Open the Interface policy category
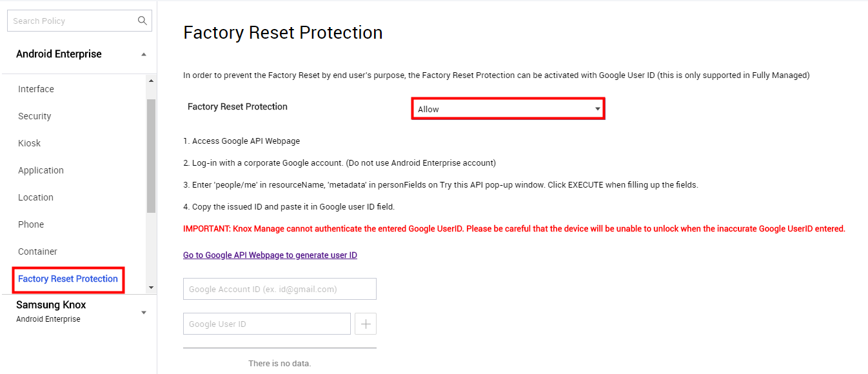This screenshot has width=868, height=374. [x=36, y=89]
